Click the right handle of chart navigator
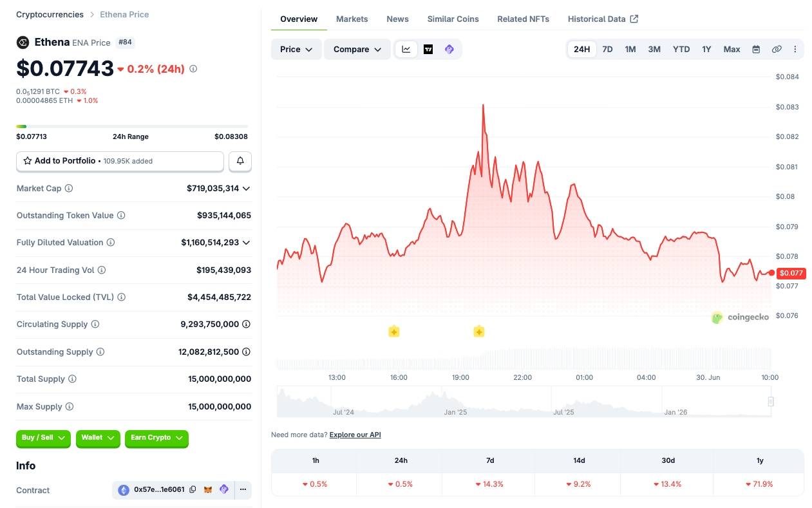Viewport: 812px width, 508px height. 770,402
